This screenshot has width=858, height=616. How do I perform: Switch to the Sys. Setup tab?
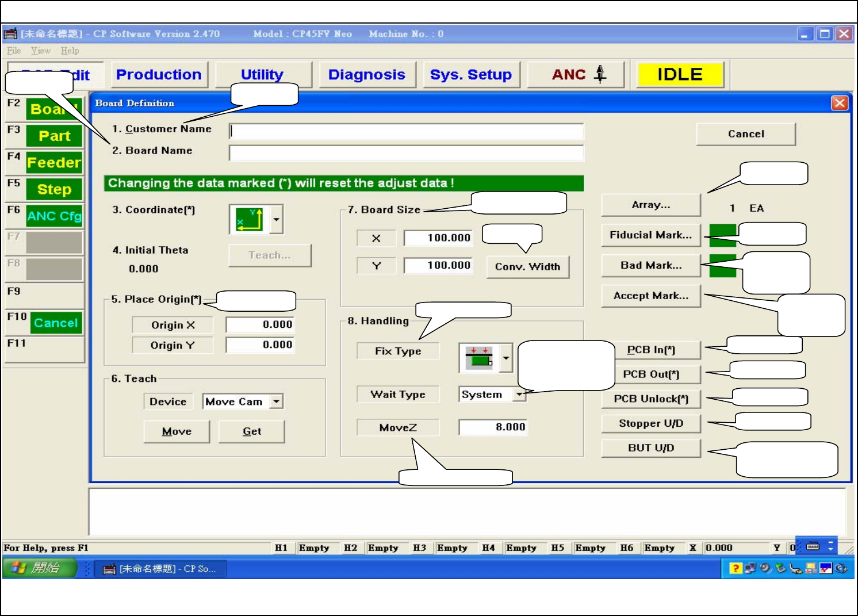click(x=471, y=75)
